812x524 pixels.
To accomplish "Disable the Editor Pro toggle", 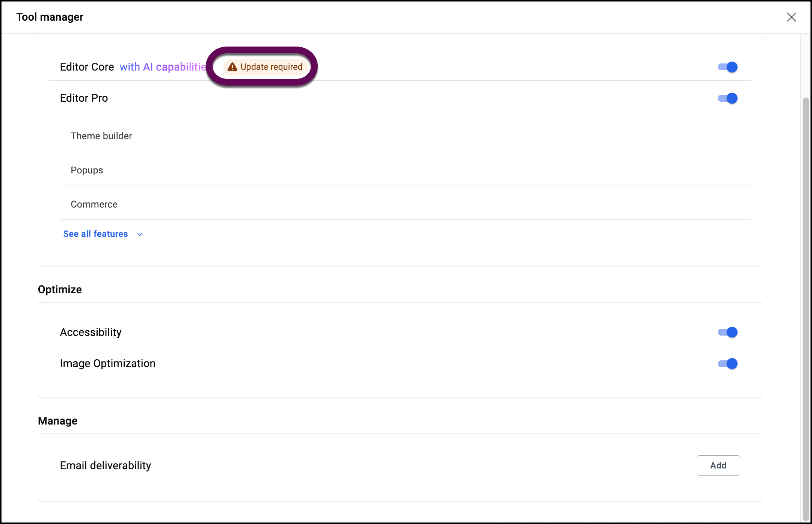I will coord(727,98).
